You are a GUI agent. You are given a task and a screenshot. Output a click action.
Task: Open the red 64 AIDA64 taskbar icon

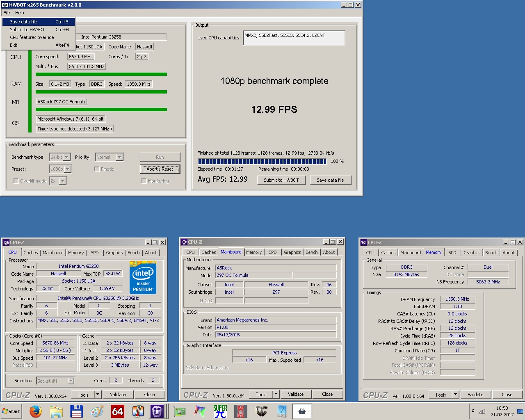point(118,411)
